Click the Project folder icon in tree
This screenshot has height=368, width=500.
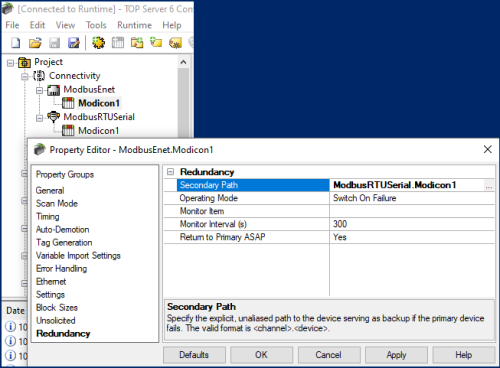point(24,62)
